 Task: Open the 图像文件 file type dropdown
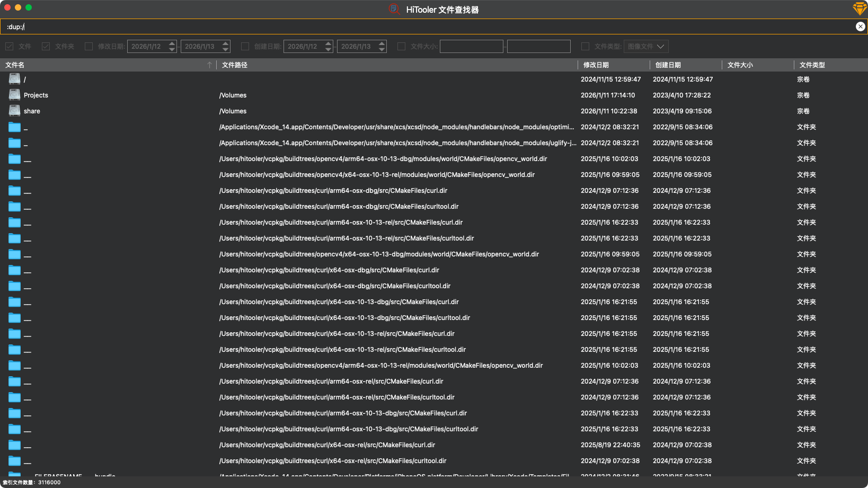pyautogui.click(x=645, y=47)
